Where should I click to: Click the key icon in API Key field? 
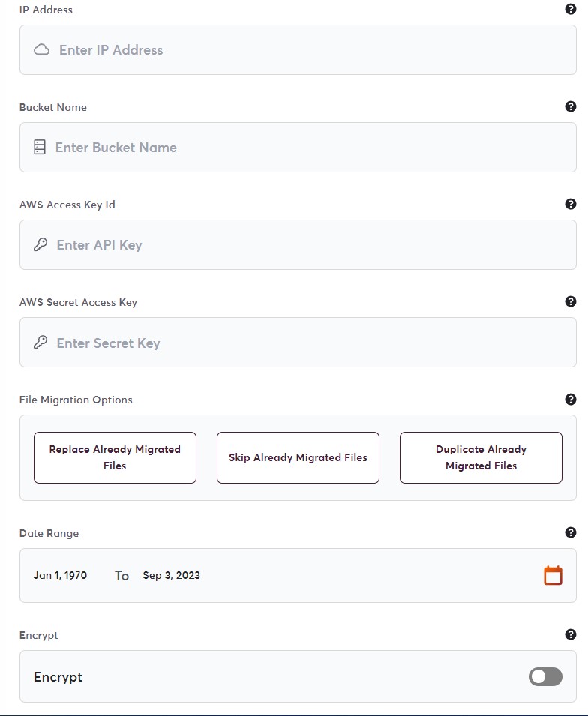tap(40, 245)
